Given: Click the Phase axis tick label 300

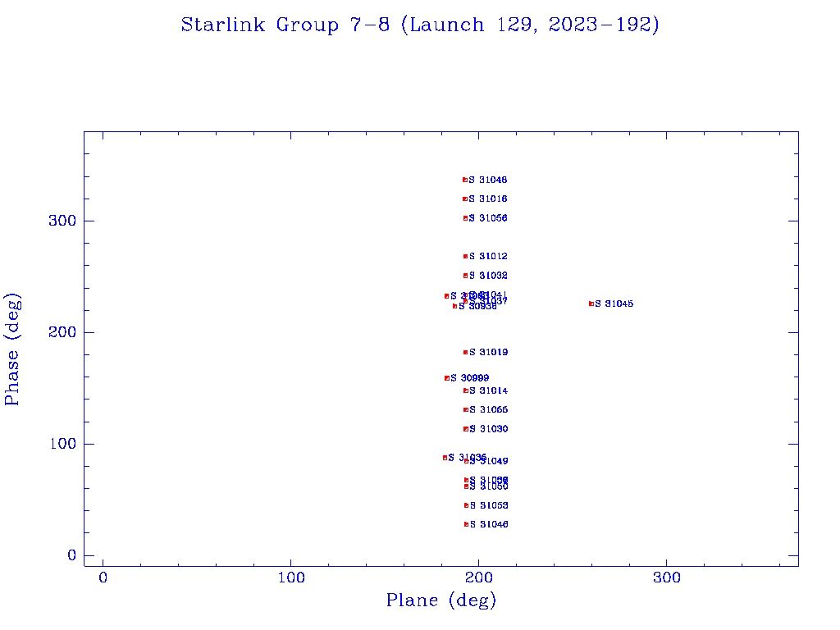Looking at the screenshot, I should (x=62, y=221).
